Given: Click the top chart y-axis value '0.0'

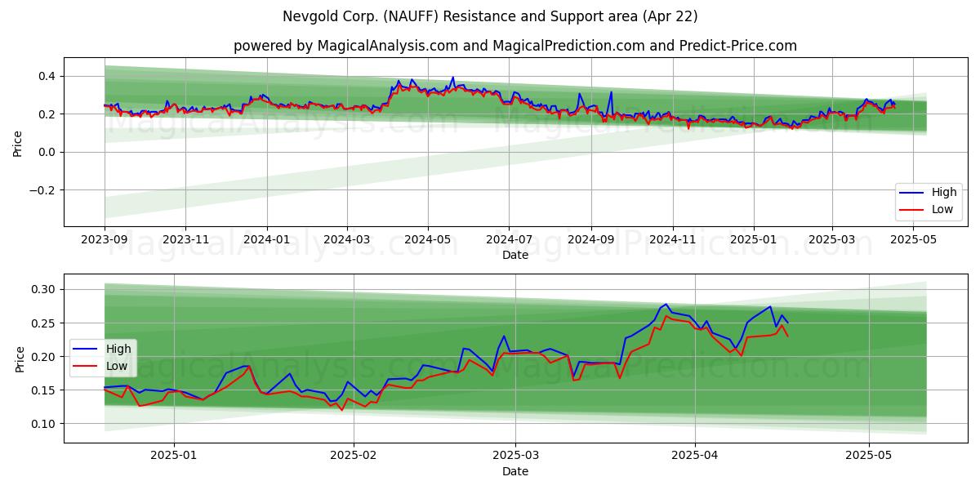Looking at the screenshot, I should tap(47, 152).
